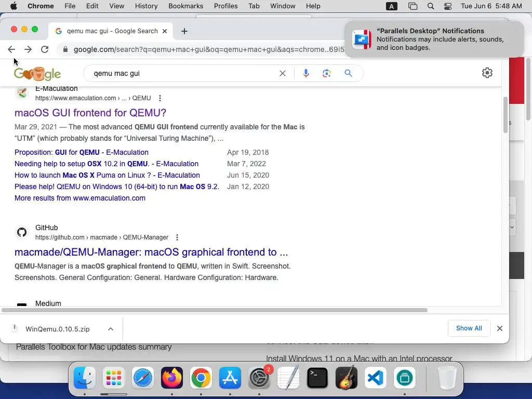Go back with Chrome's back arrow
The width and height of the screenshot is (532, 399).
pyautogui.click(x=11, y=49)
